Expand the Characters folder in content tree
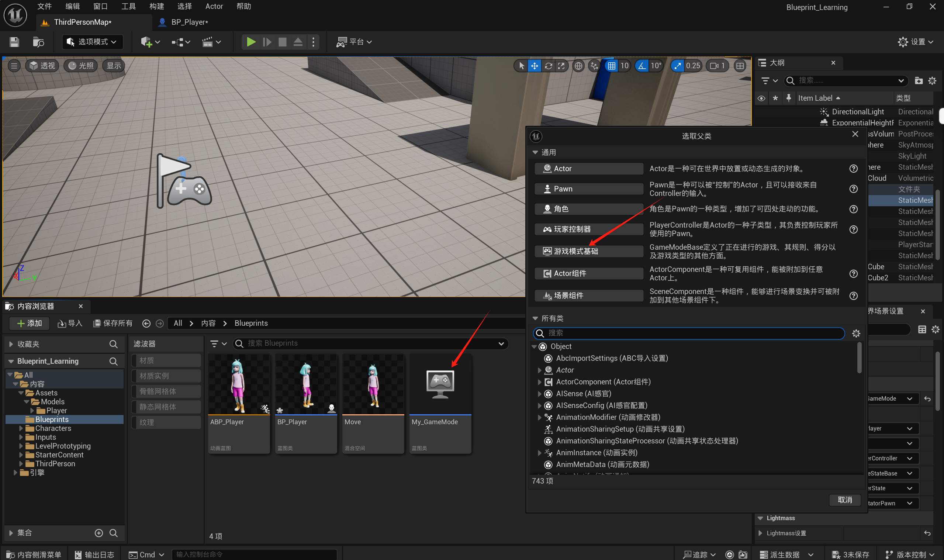 pos(21,428)
